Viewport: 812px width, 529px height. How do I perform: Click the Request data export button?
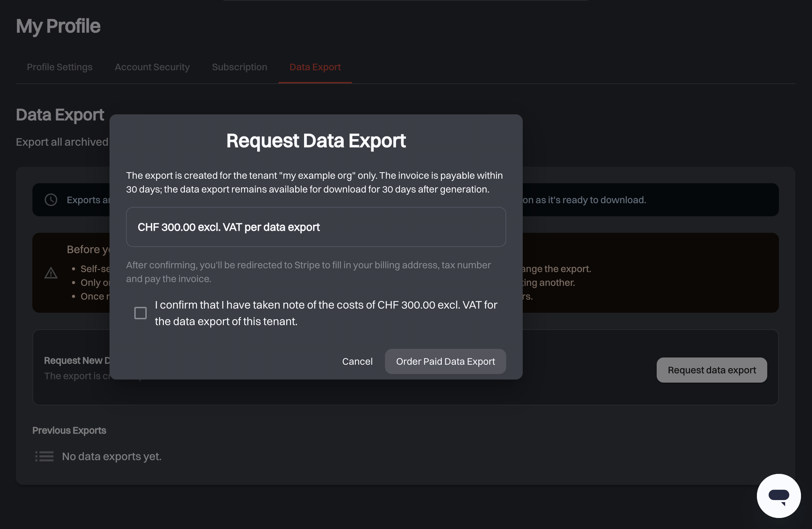coord(712,370)
